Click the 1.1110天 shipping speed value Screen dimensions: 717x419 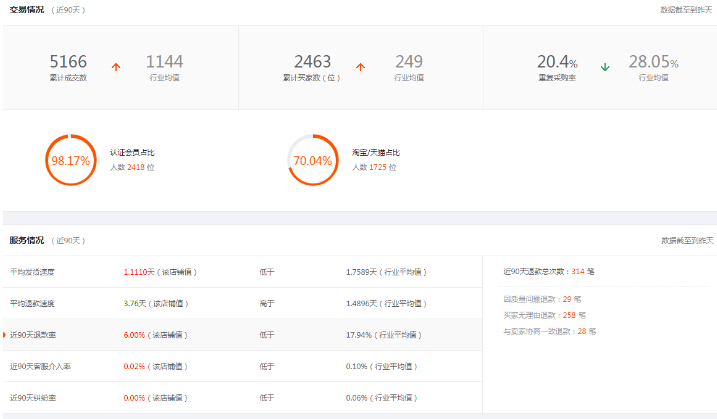tap(139, 272)
